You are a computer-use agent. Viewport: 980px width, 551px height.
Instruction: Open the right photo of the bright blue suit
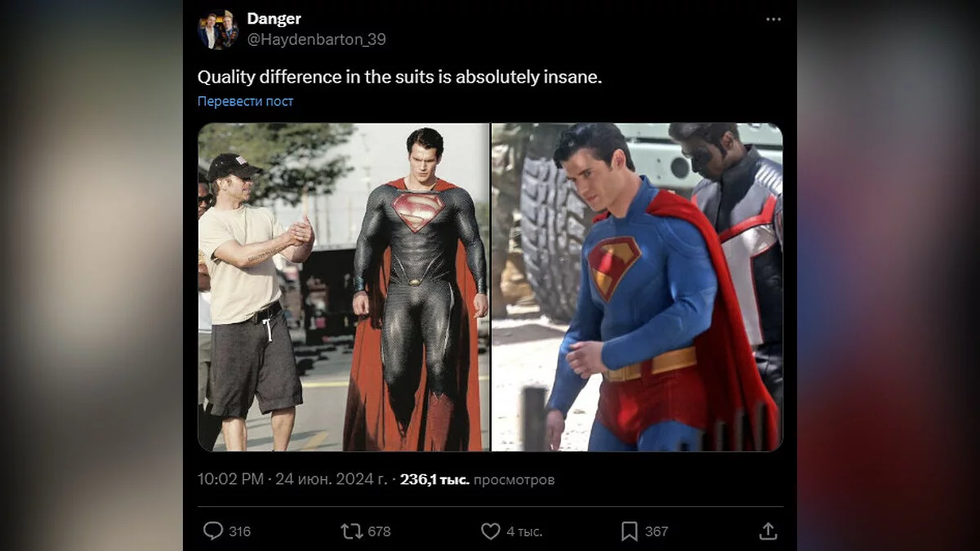[637, 287]
